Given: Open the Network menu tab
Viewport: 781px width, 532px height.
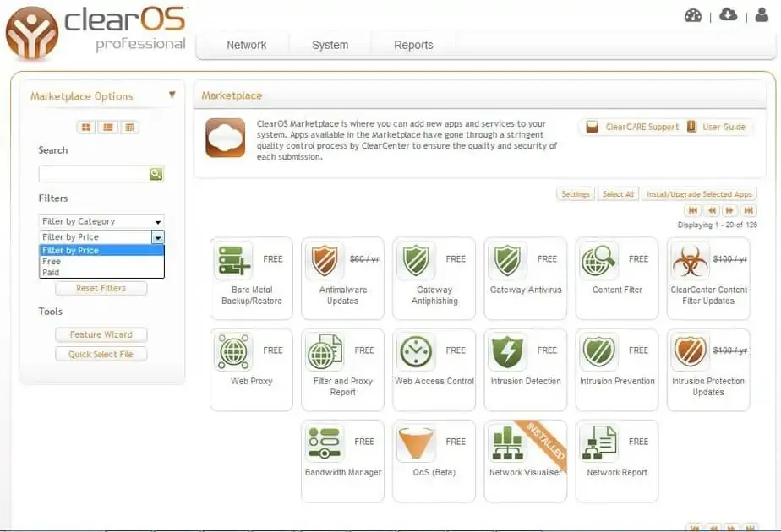Looking at the screenshot, I should click(x=246, y=46).
